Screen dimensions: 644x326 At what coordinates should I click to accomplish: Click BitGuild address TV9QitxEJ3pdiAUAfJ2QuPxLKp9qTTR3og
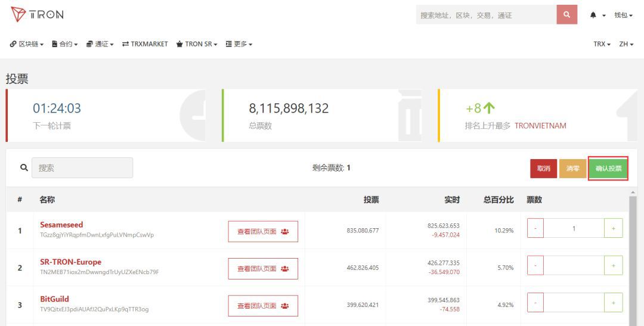tap(94, 309)
